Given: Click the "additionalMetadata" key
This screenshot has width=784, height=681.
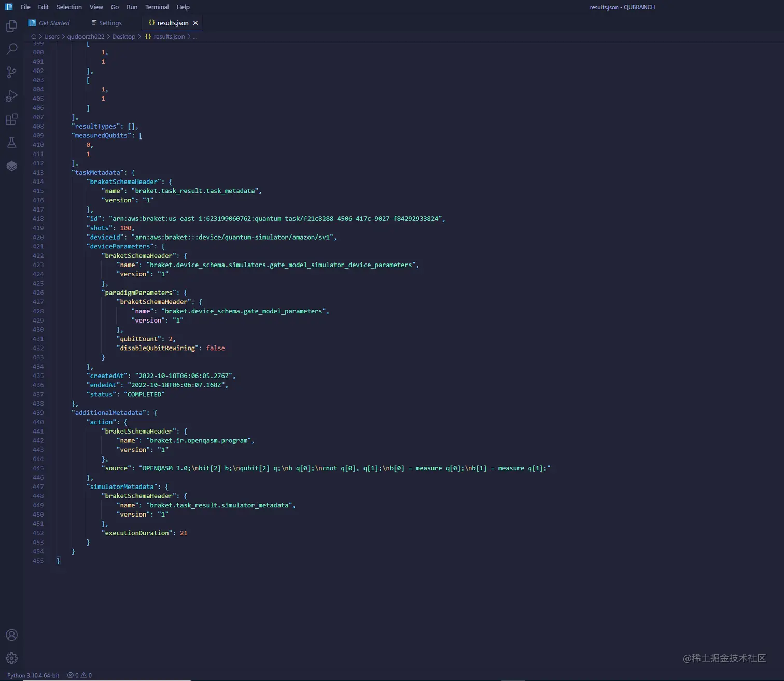Looking at the screenshot, I should click(x=109, y=413).
